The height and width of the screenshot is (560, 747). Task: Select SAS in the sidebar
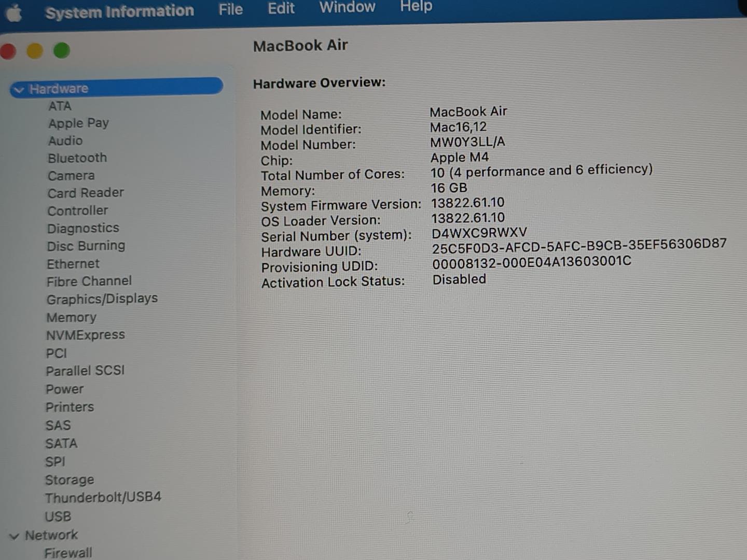pos(58,425)
